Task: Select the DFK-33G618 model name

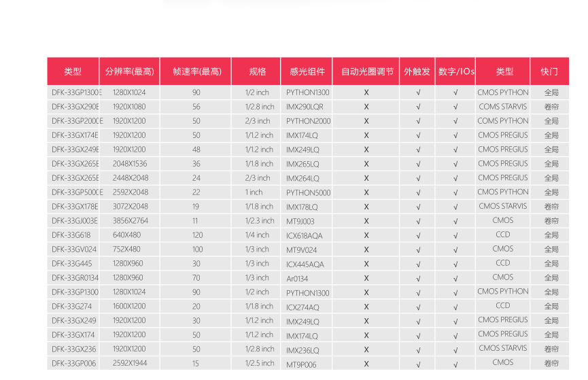Action: pos(71,235)
